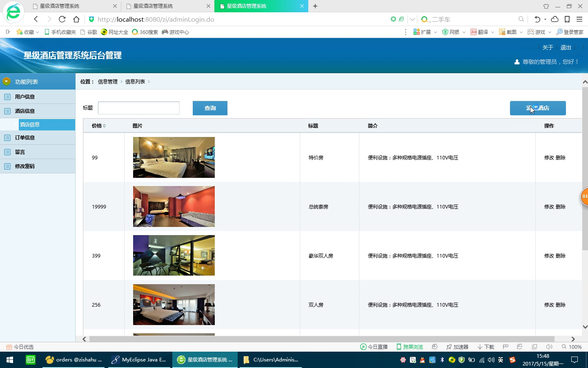Click 信息管理 breadcrumb
Screen dimensions: 588x368
[x=107, y=81]
